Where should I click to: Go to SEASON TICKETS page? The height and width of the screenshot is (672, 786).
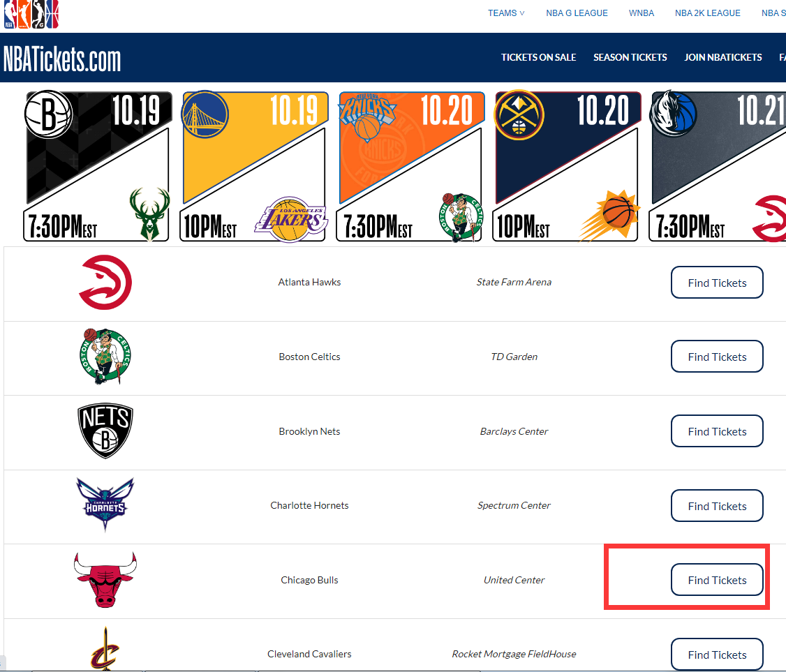click(630, 58)
